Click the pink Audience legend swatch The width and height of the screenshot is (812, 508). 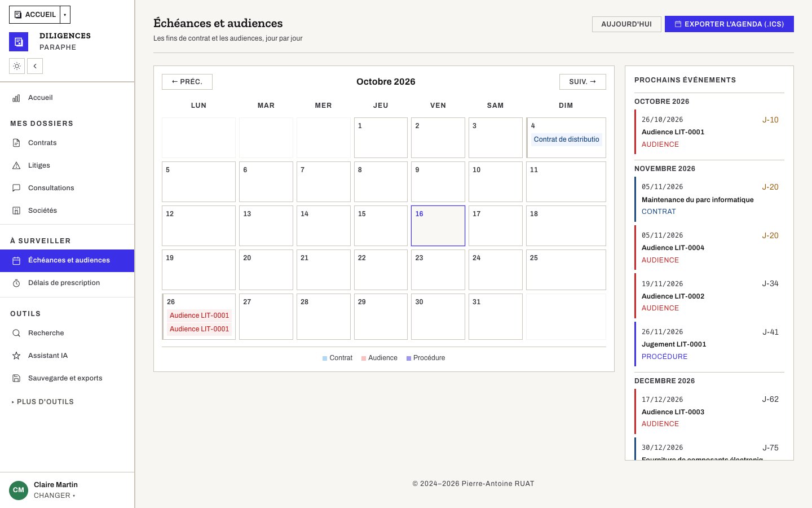(x=364, y=358)
